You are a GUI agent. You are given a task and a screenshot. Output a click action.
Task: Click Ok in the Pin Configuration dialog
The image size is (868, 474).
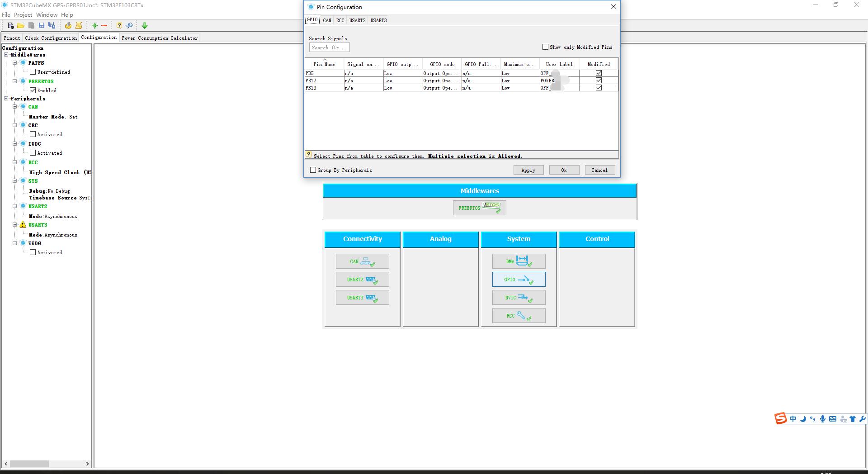click(564, 170)
